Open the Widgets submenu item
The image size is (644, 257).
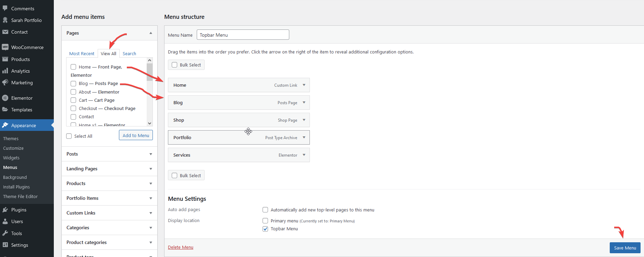(x=11, y=158)
